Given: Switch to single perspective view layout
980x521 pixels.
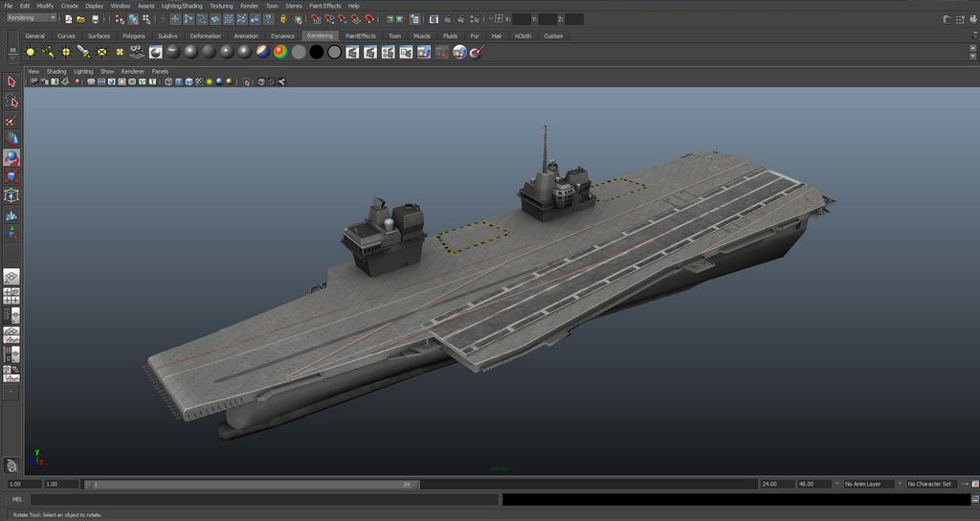Looking at the screenshot, I should (11, 277).
